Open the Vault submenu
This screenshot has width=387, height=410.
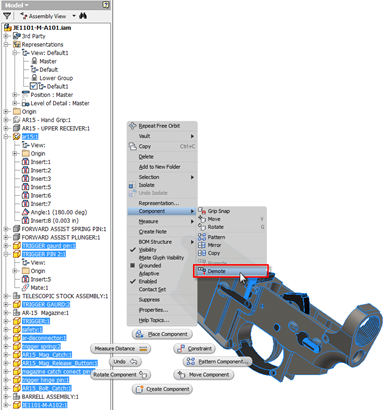pos(162,136)
